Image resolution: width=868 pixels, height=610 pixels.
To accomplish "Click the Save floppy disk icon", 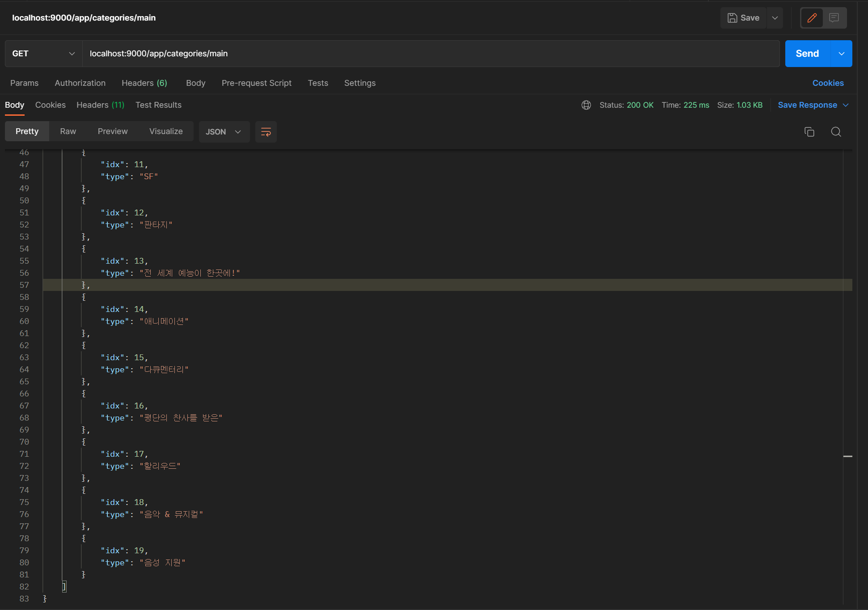I will 732,18.
